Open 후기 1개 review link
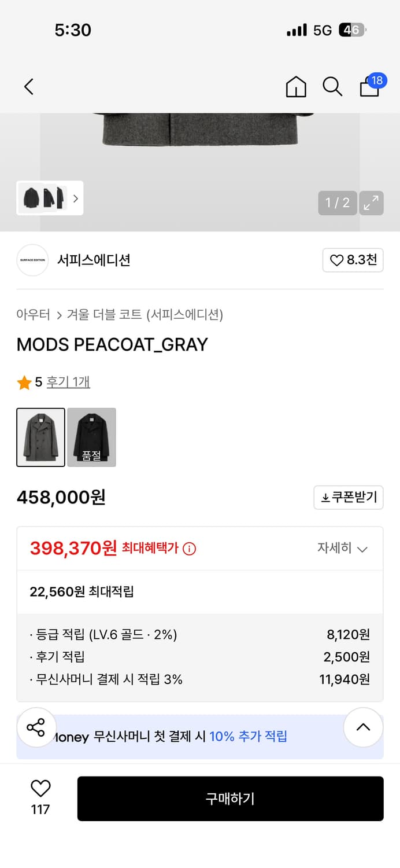400x868 pixels. coord(68,382)
